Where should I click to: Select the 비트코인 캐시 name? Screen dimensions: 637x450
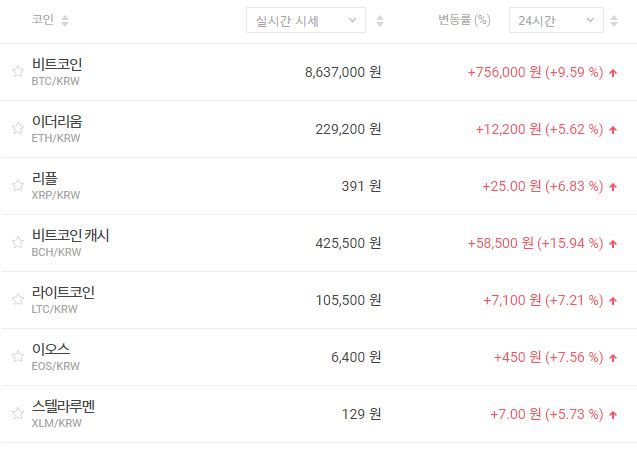pos(70,235)
